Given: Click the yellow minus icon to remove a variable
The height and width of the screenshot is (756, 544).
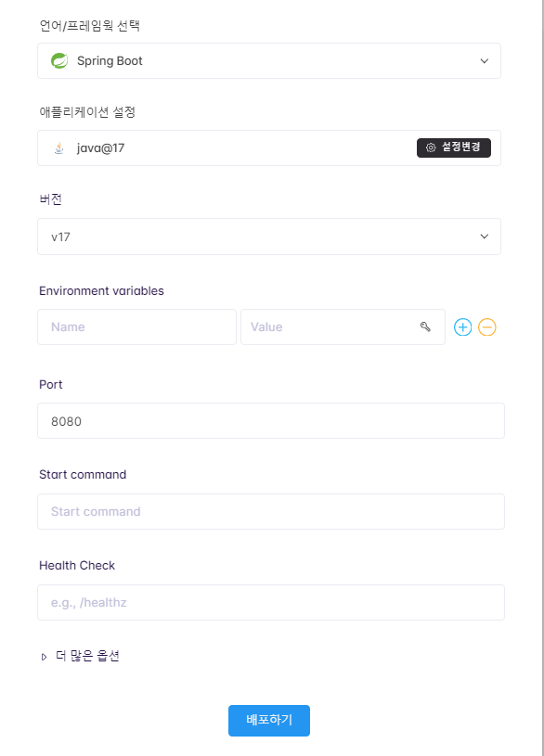Looking at the screenshot, I should (487, 327).
